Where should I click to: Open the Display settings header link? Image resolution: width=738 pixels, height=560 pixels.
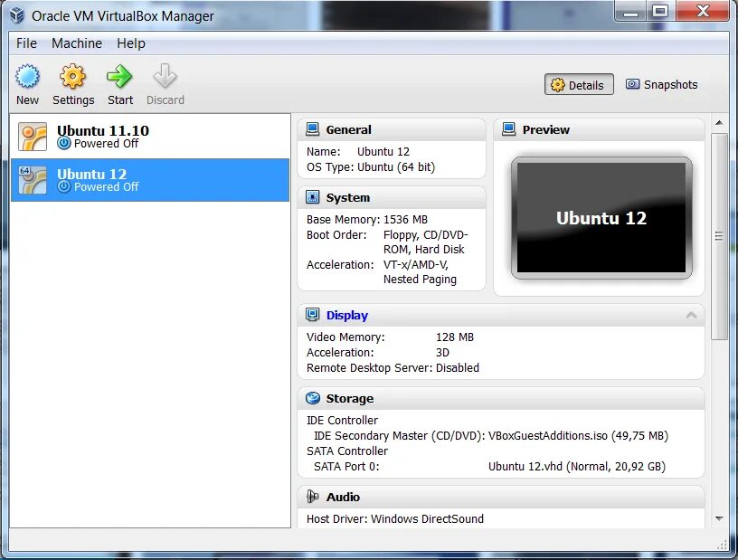pyautogui.click(x=347, y=316)
